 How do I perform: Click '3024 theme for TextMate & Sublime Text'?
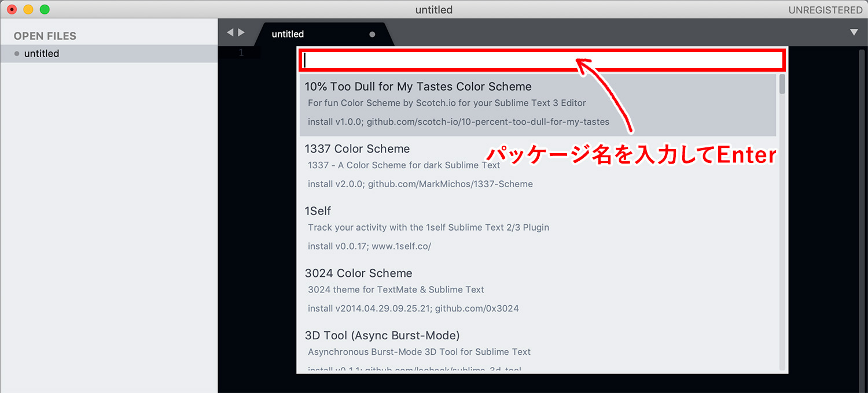pos(396,290)
